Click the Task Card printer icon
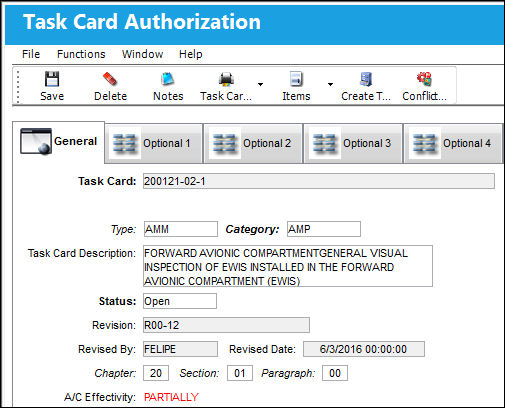505x408 pixels. click(226, 79)
